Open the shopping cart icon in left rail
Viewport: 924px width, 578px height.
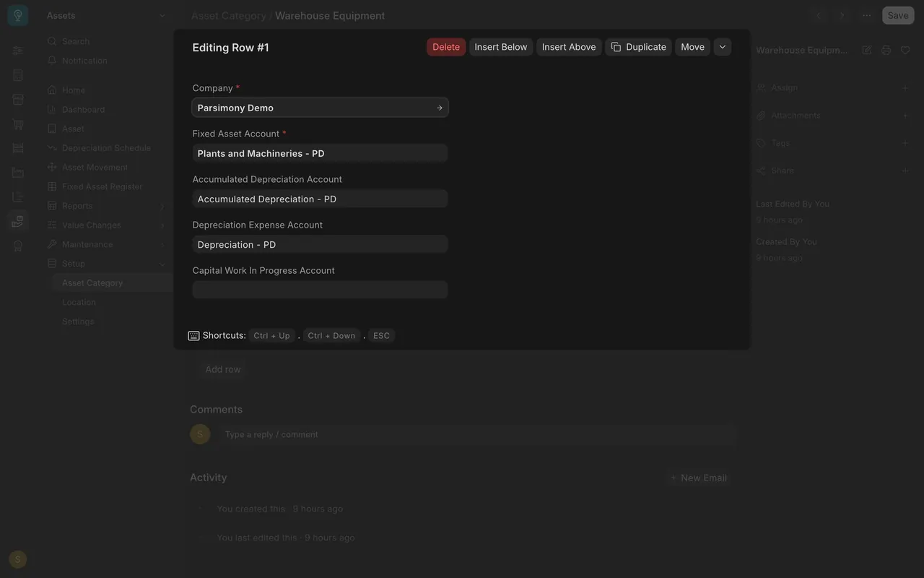coord(18,124)
